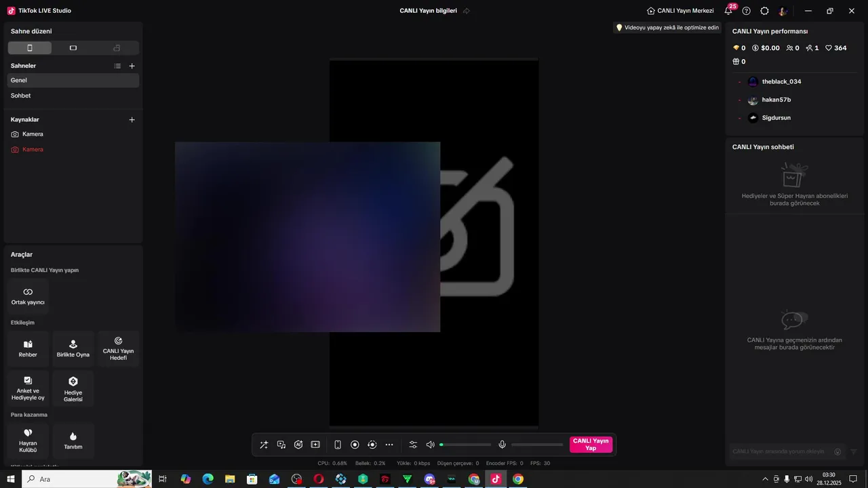Open the Windows Start menu
The image size is (868, 488).
pyautogui.click(x=11, y=479)
